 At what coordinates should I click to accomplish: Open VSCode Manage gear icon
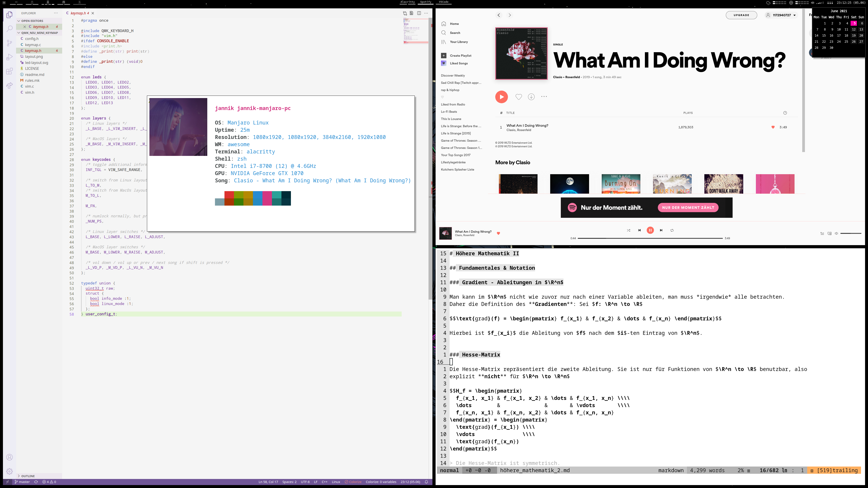(x=9, y=471)
